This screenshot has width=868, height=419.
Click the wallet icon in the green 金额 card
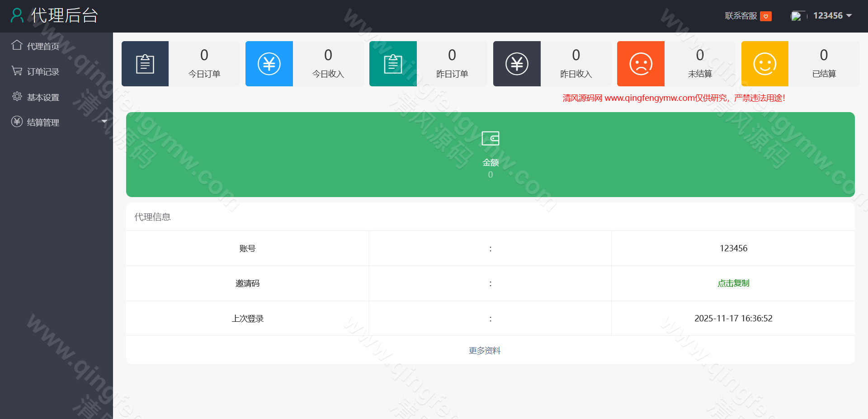click(491, 138)
